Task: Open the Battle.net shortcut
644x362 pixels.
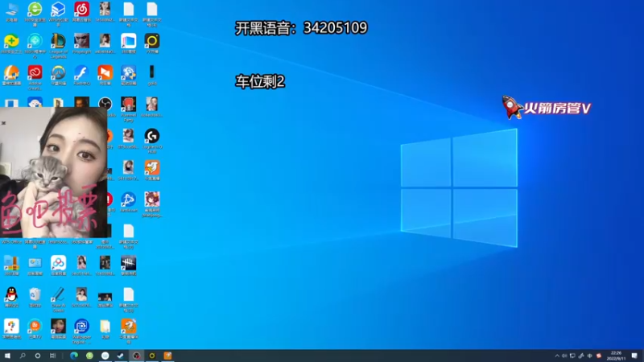Action: (x=129, y=200)
